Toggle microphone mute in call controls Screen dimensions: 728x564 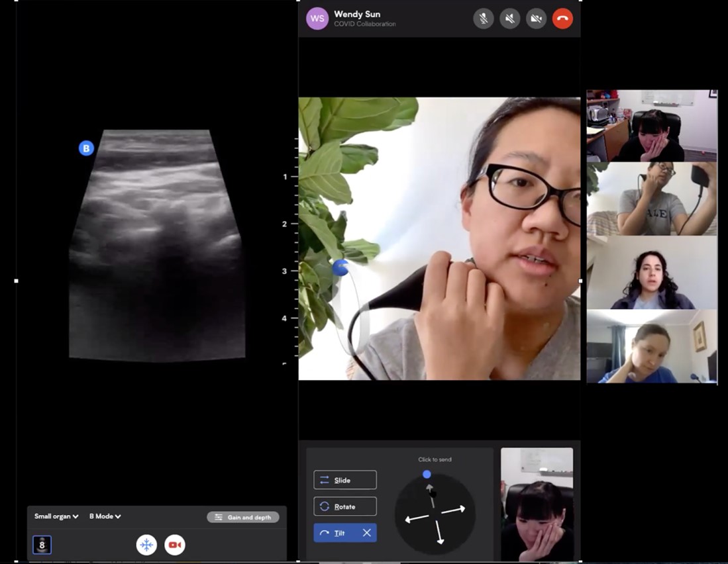483,19
